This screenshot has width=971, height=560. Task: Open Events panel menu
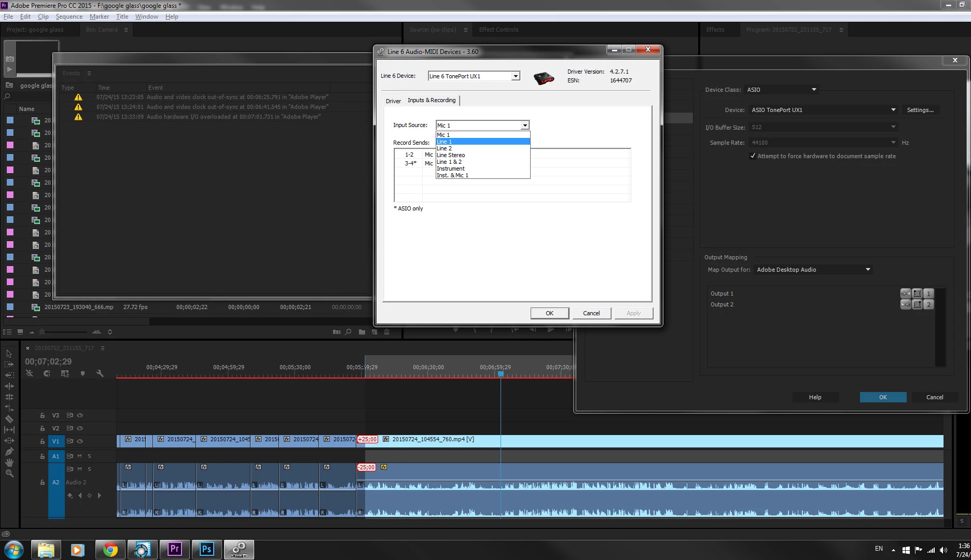[89, 73]
